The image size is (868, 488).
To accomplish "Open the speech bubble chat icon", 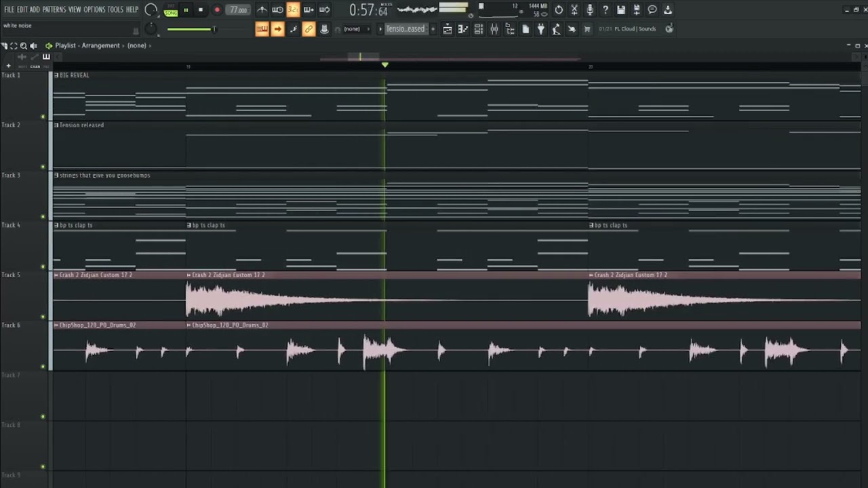I will coord(652,9).
